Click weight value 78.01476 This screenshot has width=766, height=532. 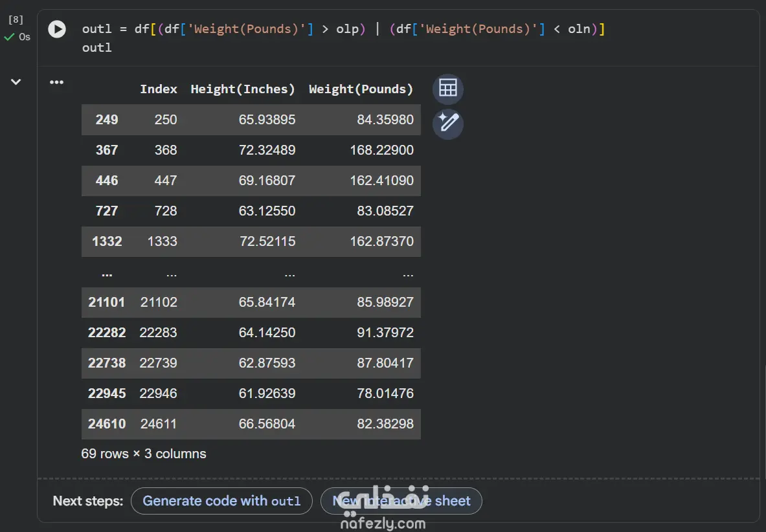[x=385, y=393]
